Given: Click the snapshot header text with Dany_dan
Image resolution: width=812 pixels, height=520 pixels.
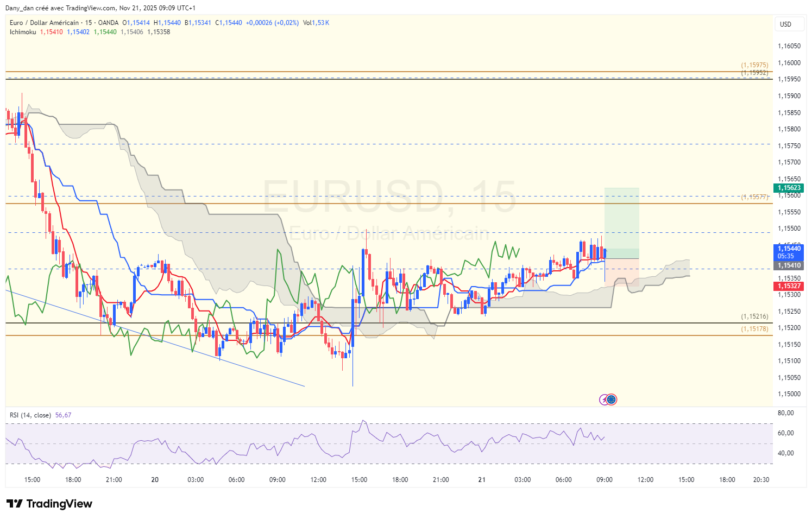Looking at the screenshot, I should point(100,8).
